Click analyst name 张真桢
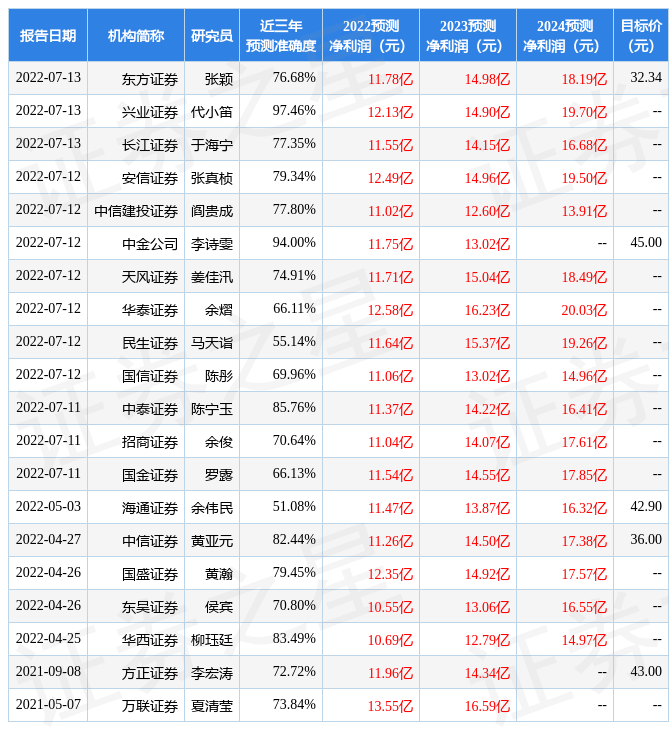The width and height of the screenshot is (669, 730). point(212,177)
